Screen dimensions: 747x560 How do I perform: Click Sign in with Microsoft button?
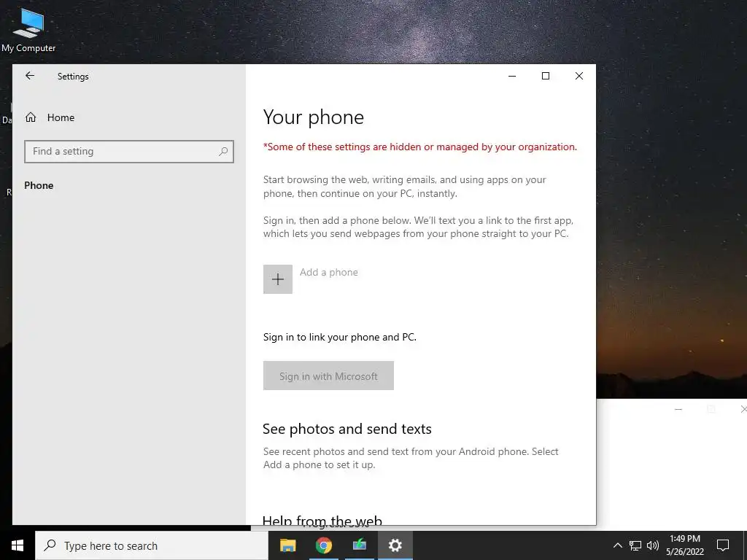pos(328,376)
